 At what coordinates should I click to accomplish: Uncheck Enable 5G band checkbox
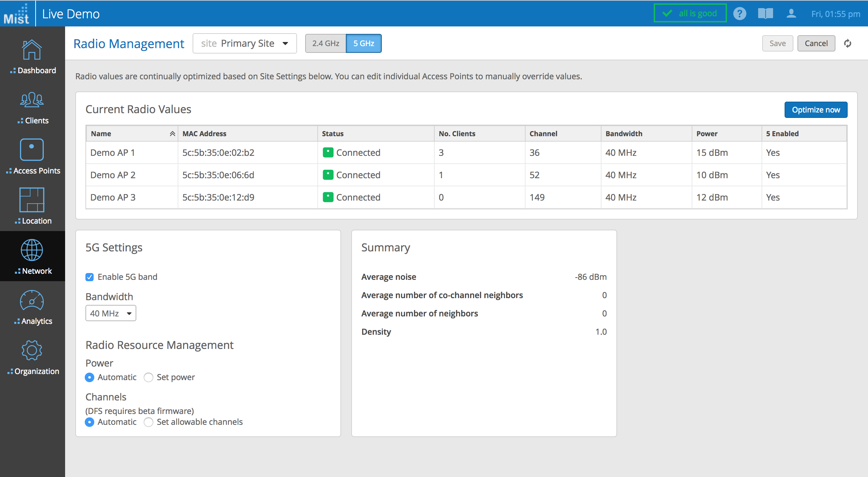click(90, 277)
